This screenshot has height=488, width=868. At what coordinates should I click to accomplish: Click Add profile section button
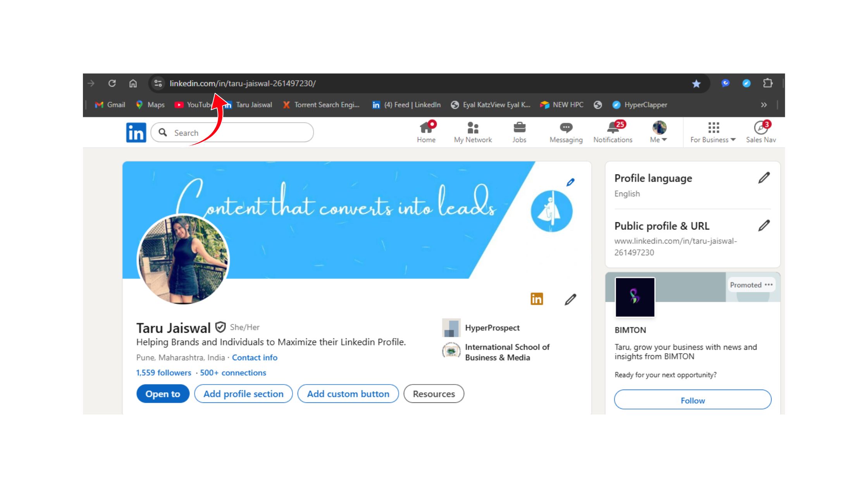click(x=243, y=394)
